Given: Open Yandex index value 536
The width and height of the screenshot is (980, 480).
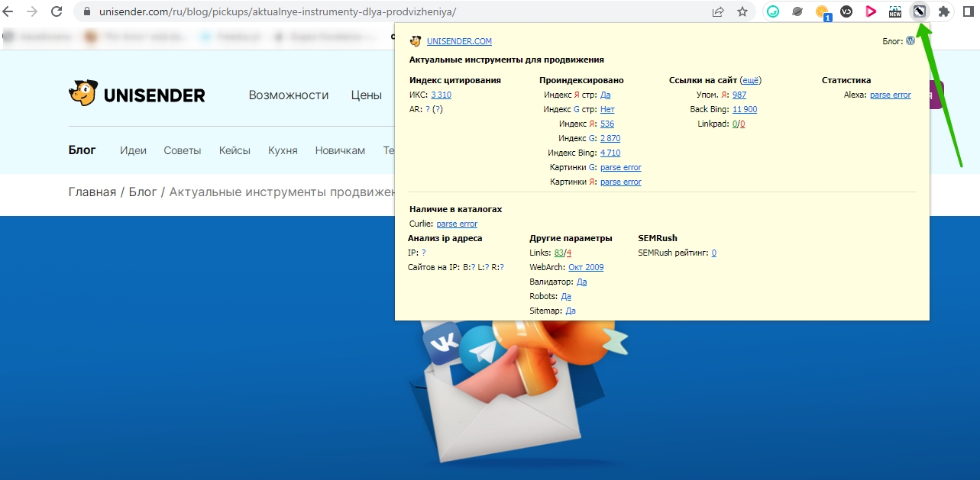Looking at the screenshot, I should [607, 124].
